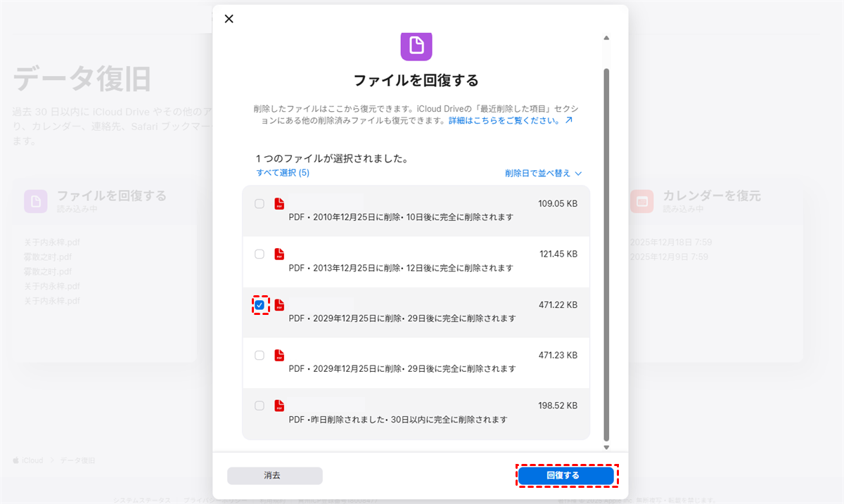844x504 pixels.
Task: Click すべて選択 (5) to select all files
Action: [x=283, y=173]
